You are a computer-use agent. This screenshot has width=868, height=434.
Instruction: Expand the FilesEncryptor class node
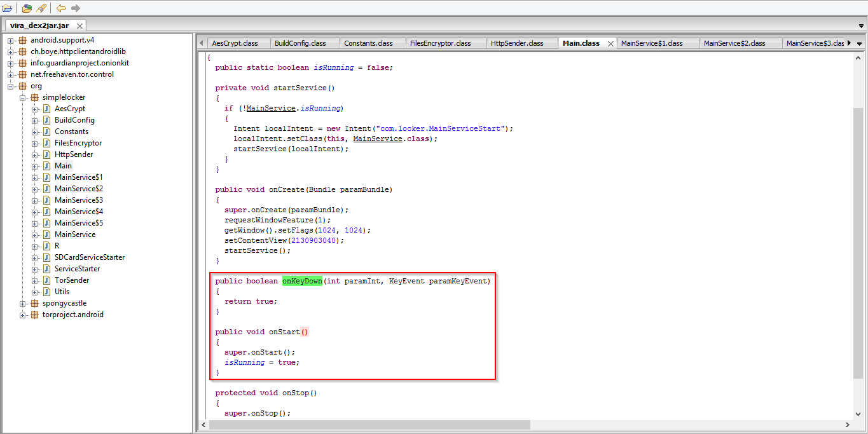click(x=35, y=143)
